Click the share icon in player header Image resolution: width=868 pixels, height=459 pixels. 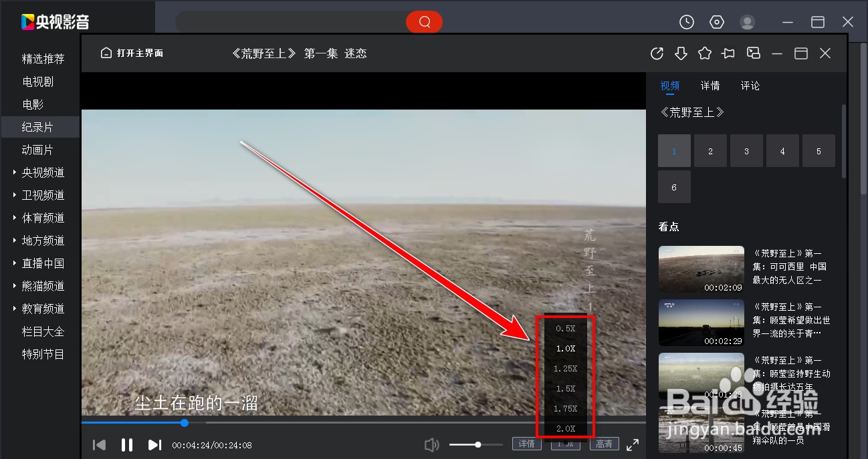pos(657,53)
